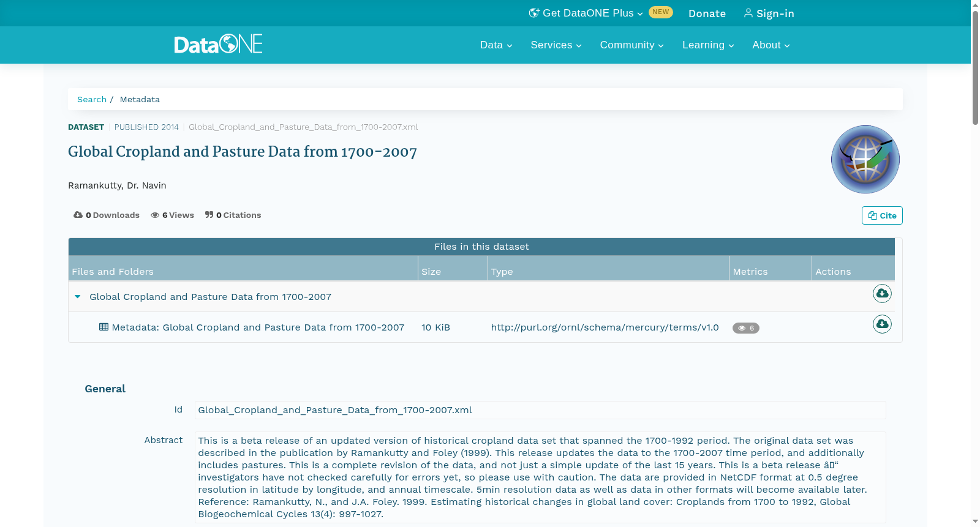Click the 6 Views metric

(173, 215)
